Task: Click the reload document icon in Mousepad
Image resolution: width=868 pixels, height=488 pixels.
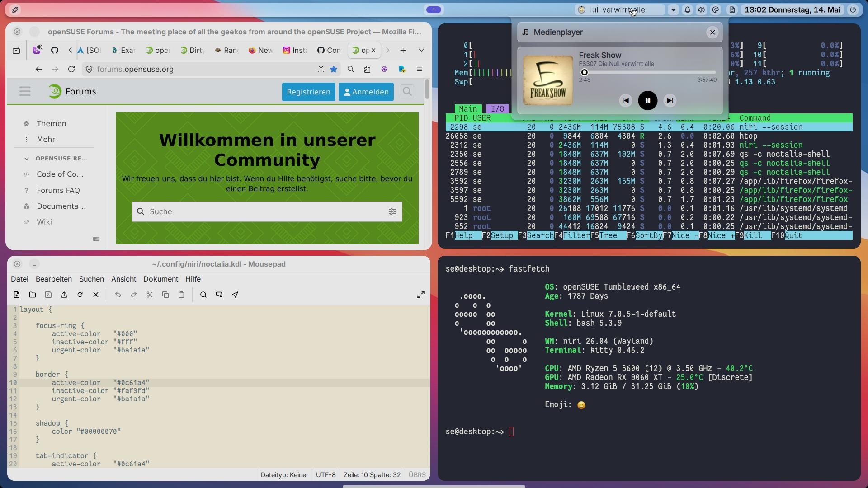Action: 80,295
